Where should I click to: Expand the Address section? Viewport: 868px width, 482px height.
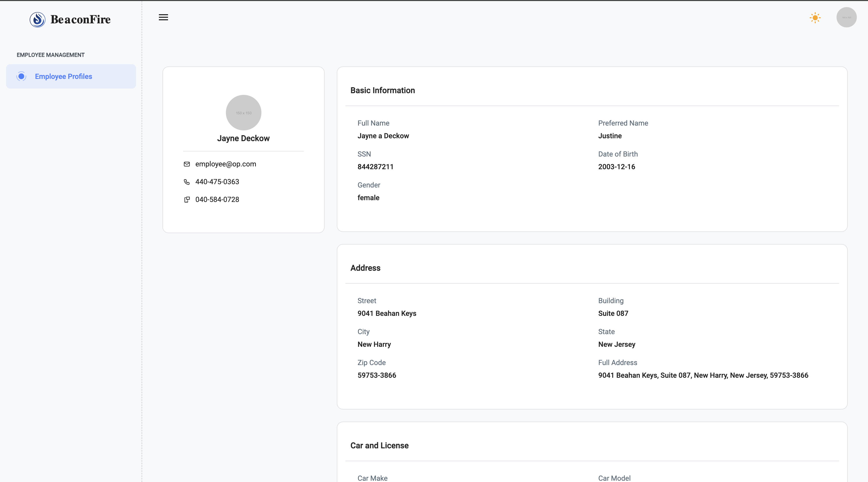tap(365, 268)
